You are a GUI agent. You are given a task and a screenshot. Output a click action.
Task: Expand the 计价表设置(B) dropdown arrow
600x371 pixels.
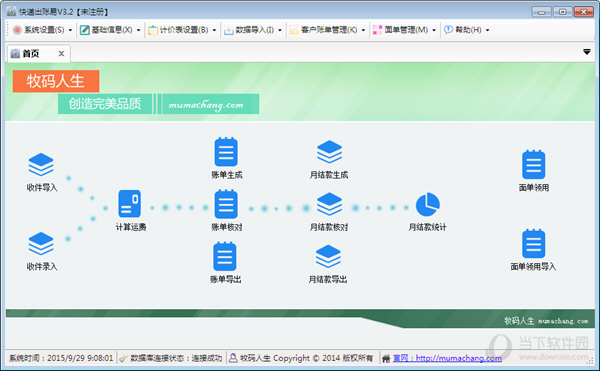tap(214, 30)
